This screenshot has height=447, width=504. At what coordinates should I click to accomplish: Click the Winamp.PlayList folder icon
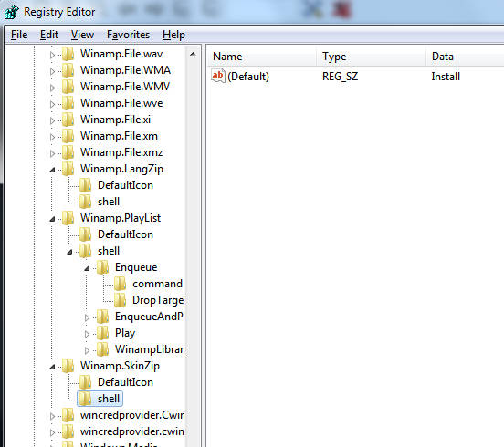click(68, 218)
